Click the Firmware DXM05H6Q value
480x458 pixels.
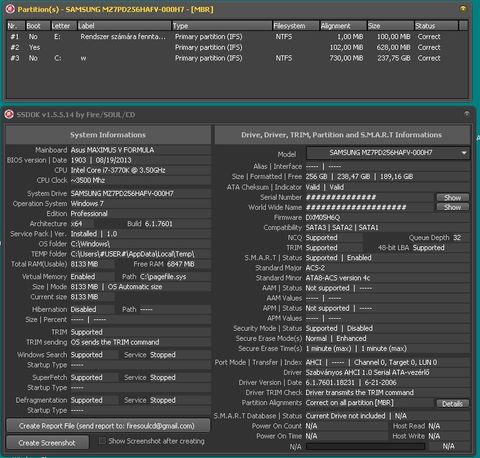pos(323,217)
